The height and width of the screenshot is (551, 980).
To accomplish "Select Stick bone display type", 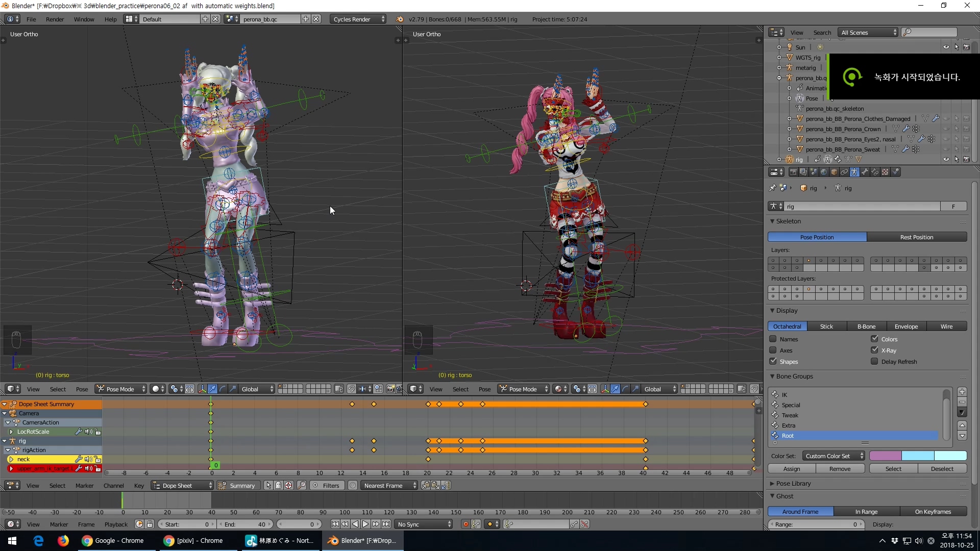I will click(826, 326).
